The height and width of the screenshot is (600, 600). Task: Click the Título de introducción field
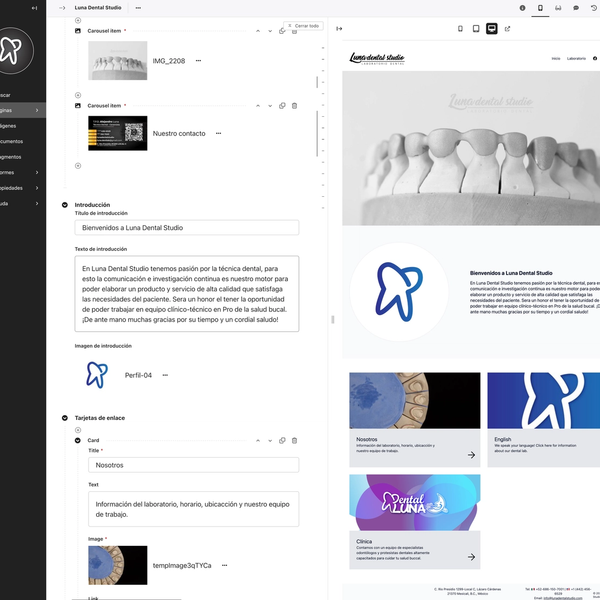(x=187, y=228)
